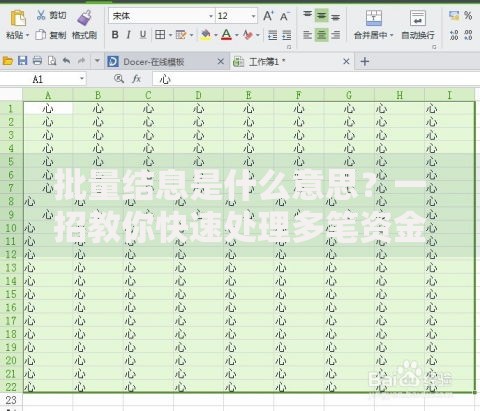480x411 pixels.
Task: Select column D header
Action: [x=198, y=96]
